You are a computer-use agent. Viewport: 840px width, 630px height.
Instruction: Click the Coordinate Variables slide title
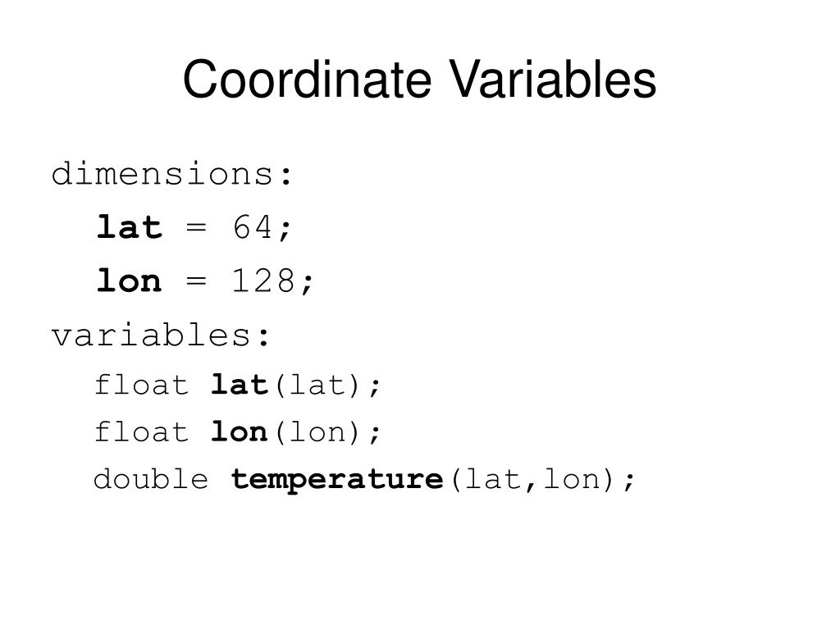419,80
